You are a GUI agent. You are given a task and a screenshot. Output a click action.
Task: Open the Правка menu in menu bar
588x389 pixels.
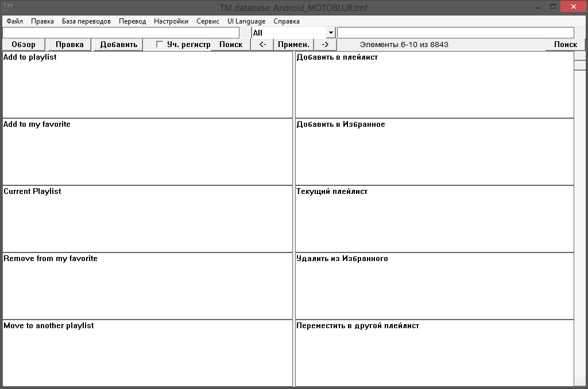pyautogui.click(x=42, y=21)
